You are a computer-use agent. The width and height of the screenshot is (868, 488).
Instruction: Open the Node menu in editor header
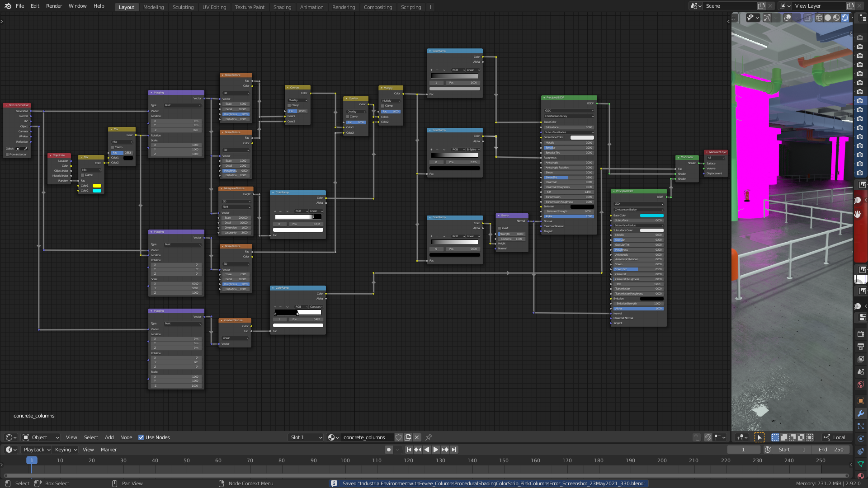(x=126, y=437)
